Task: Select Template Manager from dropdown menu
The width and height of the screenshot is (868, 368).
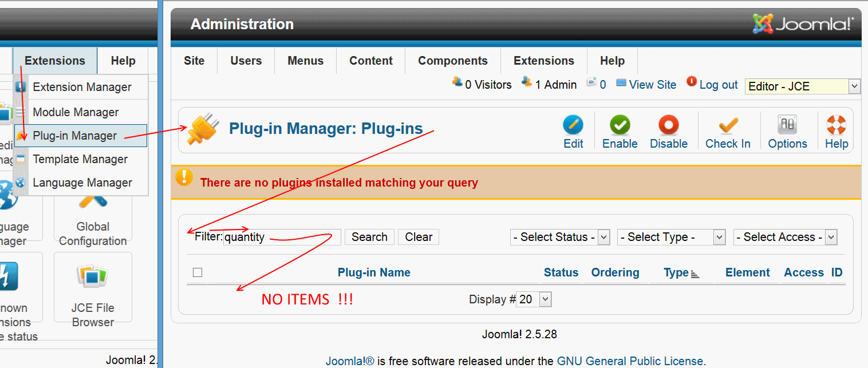Action: [x=81, y=159]
